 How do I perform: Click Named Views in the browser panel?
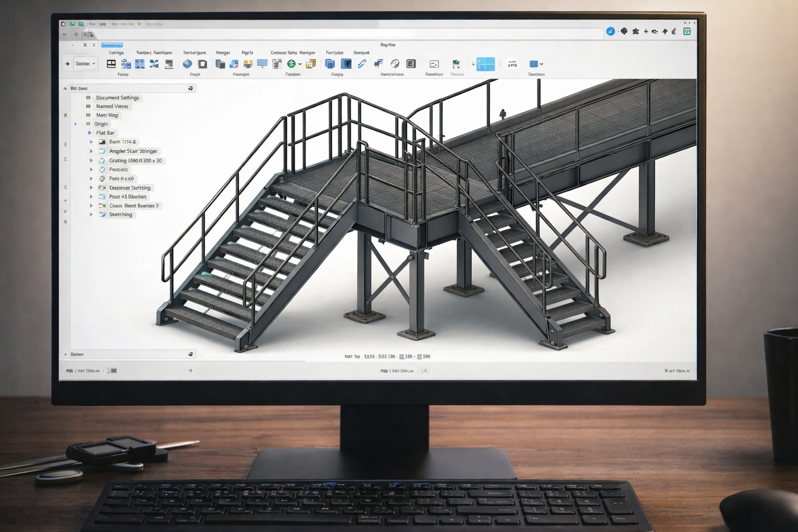coord(113,106)
